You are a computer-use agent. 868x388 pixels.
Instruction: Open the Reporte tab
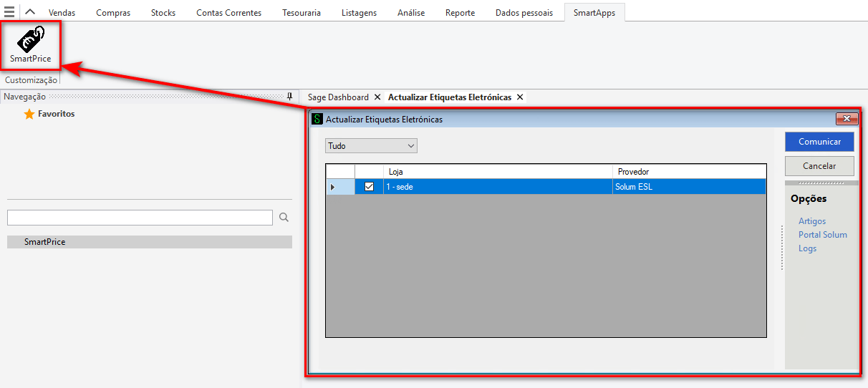pyautogui.click(x=460, y=13)
